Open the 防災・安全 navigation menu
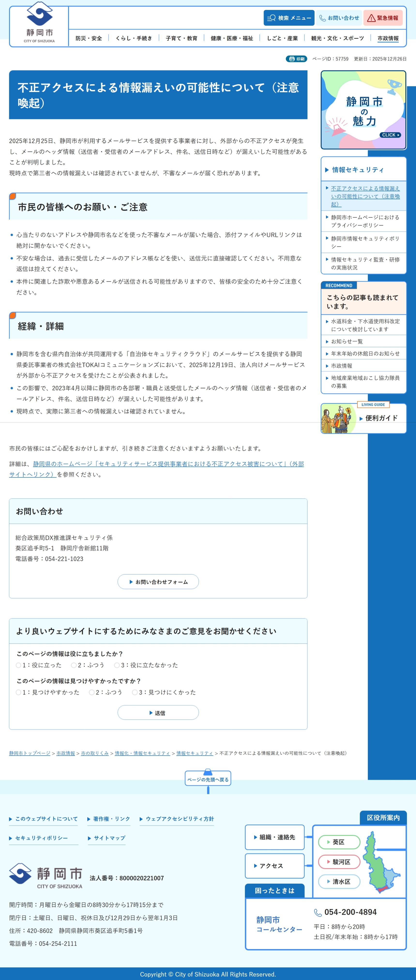416x980 pixels. [x=89, y=38]
